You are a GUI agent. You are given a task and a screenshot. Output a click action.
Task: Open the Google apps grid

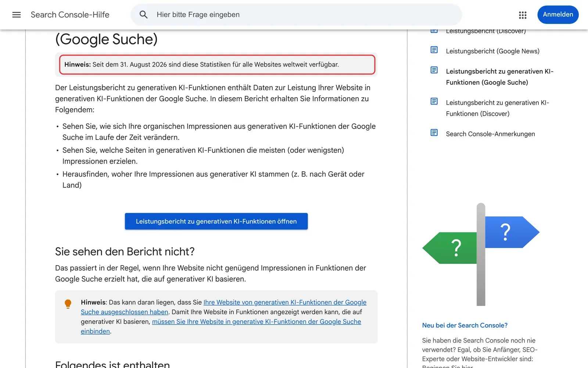coord(523,15)
